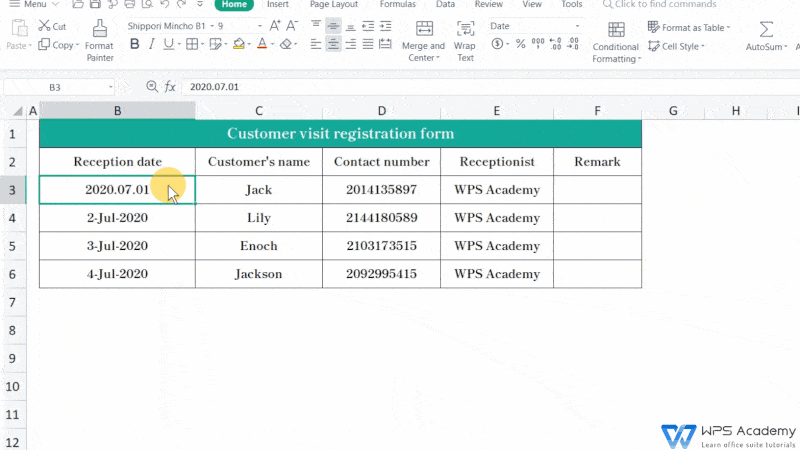This screenshot has height=450, width=800.
Task: Switch to the Insert tab
Action: click(278, 4)
